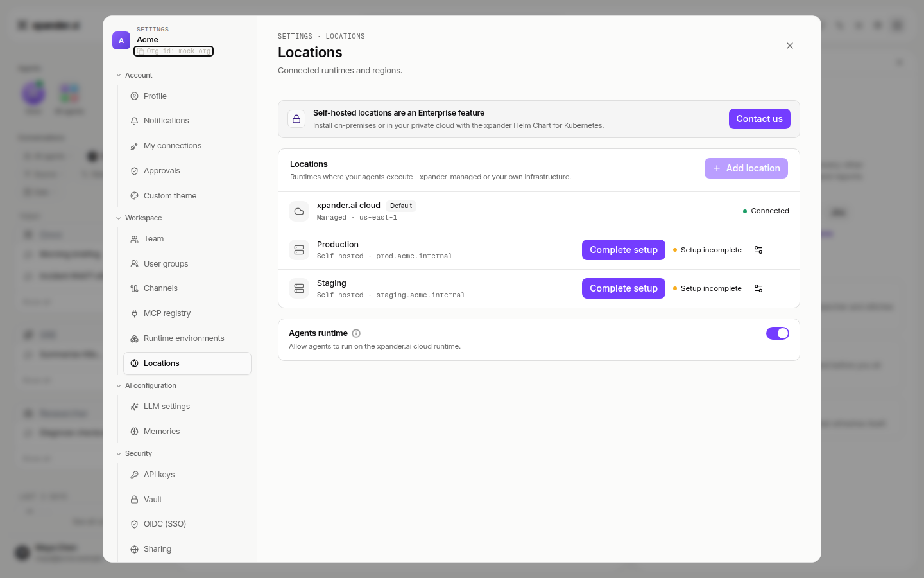Viewport: 924px width, 578px height.
Task: Click the Locations globe icon
Action: 134,363
